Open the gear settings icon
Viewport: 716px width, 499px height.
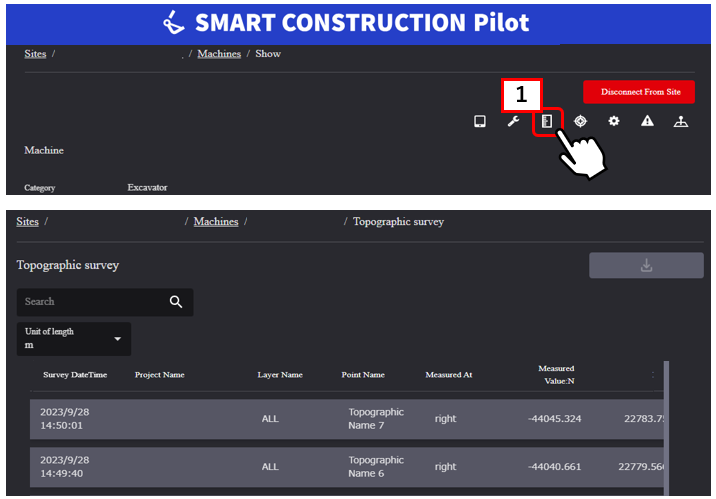click(614, 121)
